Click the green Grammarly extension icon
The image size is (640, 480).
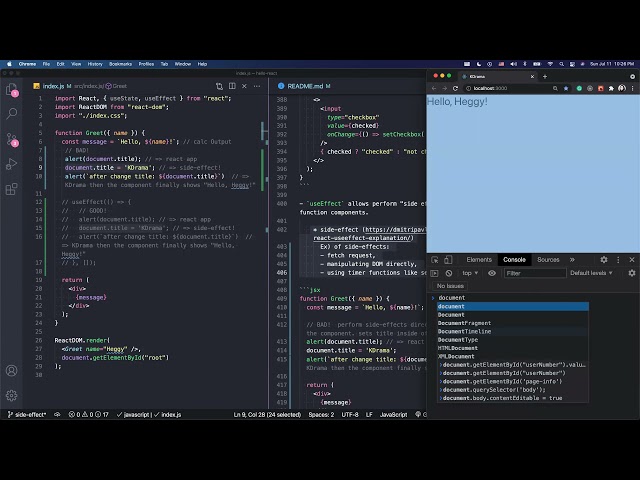[579, 88]
